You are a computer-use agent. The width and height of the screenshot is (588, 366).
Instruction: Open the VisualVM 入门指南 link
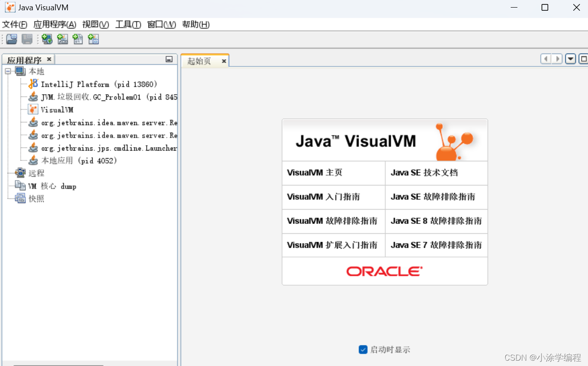coord(323,197)
